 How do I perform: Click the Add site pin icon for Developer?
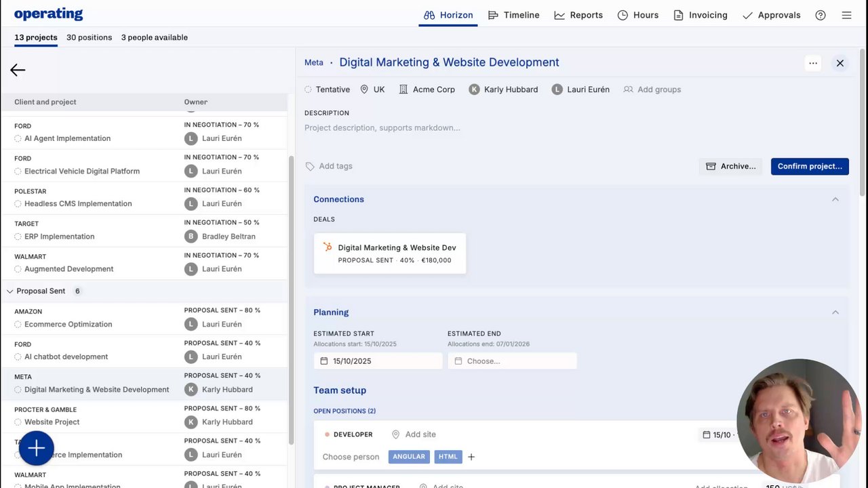pyautogui.click(x=396, y=434)
